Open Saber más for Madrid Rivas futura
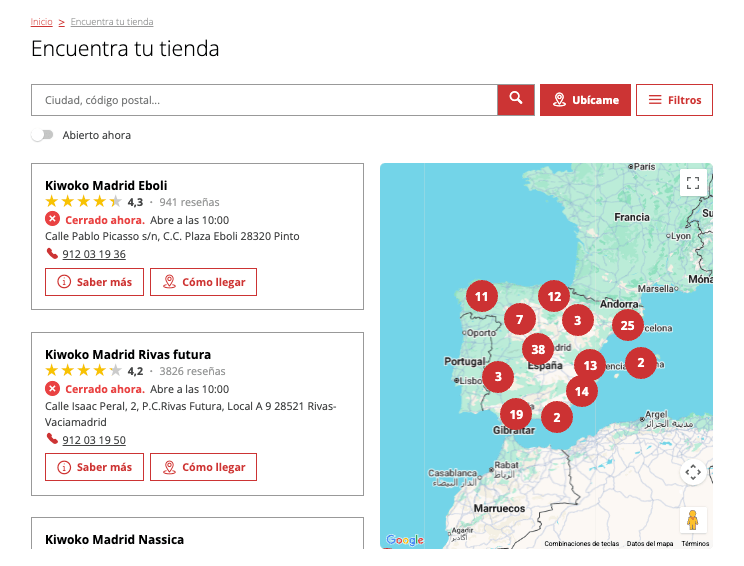Screen dimensions: 744x566 point(94,467)
